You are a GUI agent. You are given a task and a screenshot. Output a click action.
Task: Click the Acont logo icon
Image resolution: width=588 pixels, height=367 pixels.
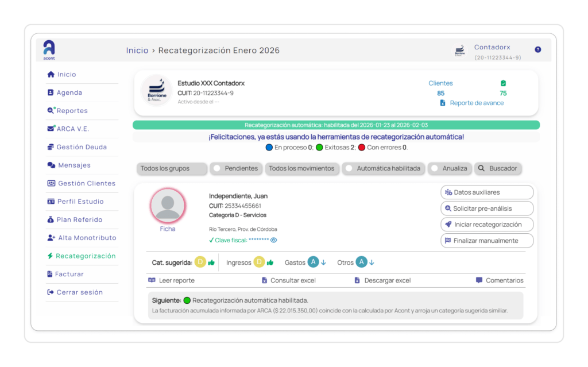click(49, 48)
